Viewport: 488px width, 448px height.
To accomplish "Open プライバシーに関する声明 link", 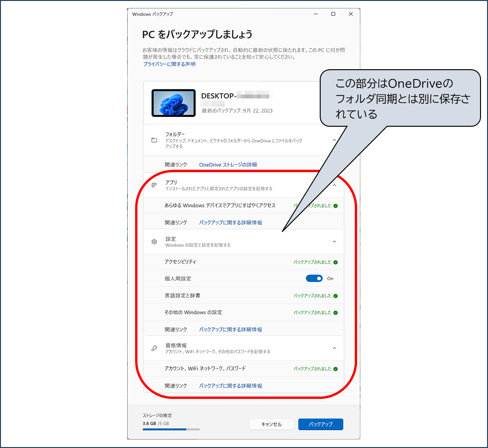I will coord(169,64).
